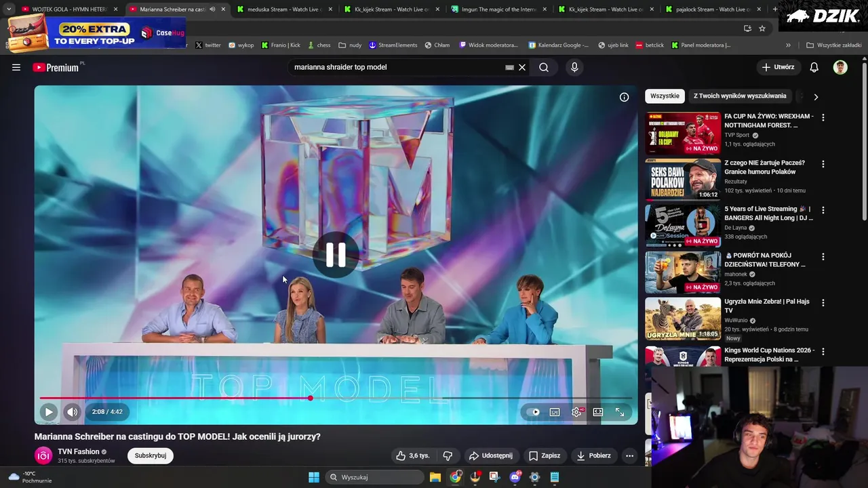Mute the video with the speaker icon
This screenshot has height=488, width=868.
(x=72, y=411)
